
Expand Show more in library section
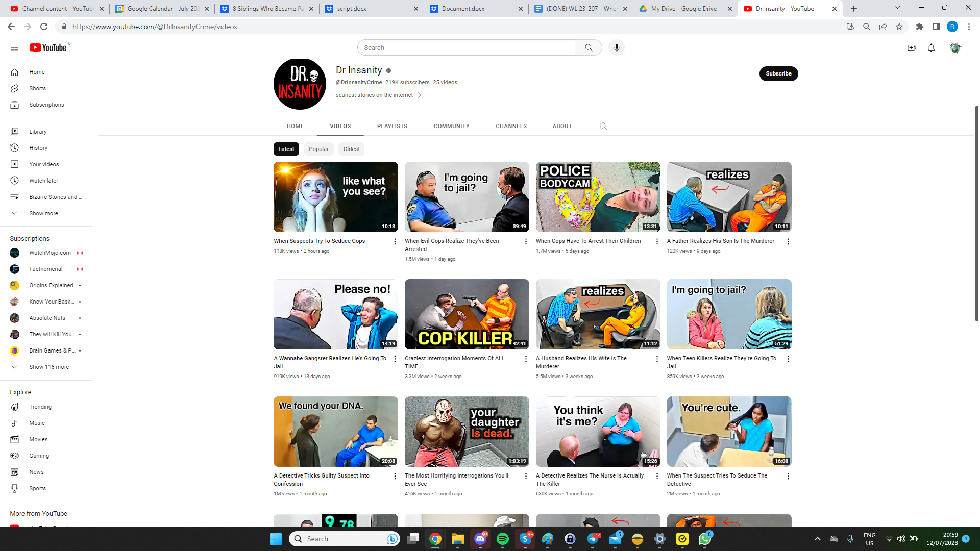[43, 213]
